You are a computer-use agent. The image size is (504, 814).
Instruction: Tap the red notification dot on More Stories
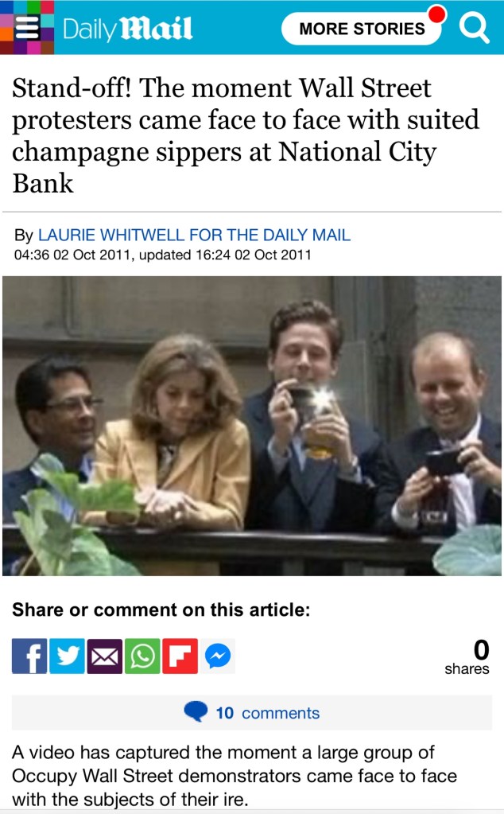[x=437, y=14]
